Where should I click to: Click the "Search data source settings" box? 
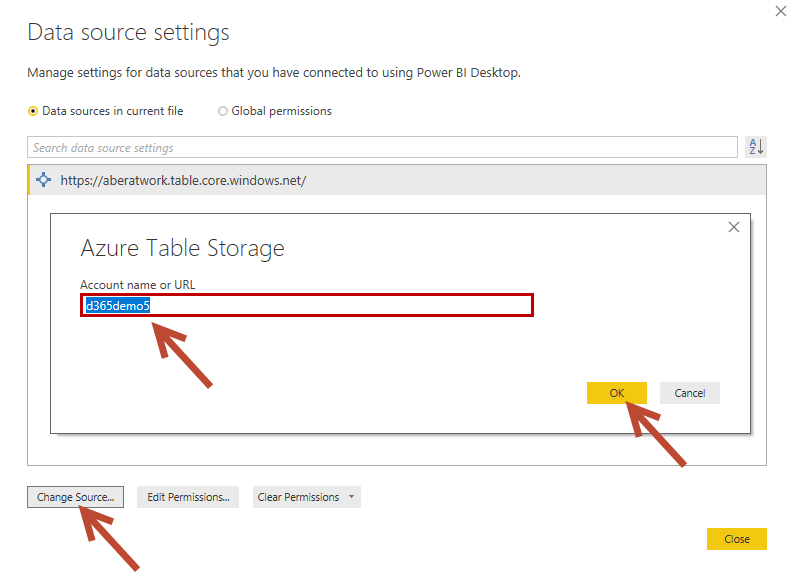(382, 148)
